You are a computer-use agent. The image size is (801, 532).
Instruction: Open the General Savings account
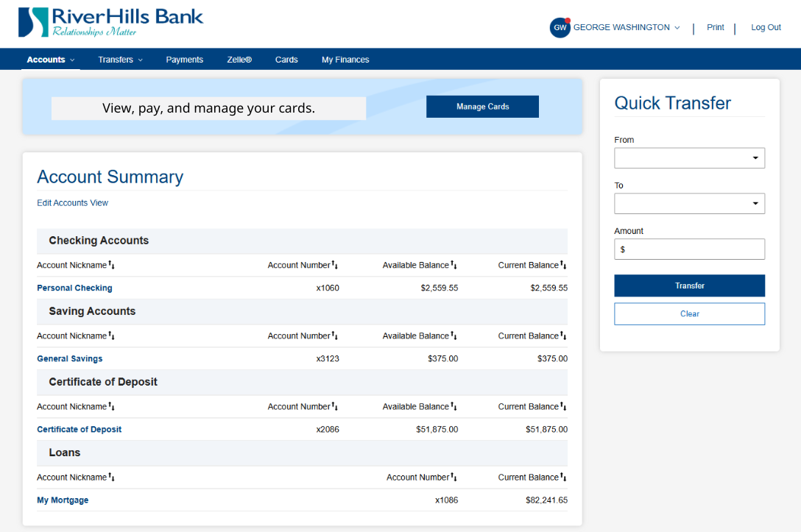coord(69,359)
